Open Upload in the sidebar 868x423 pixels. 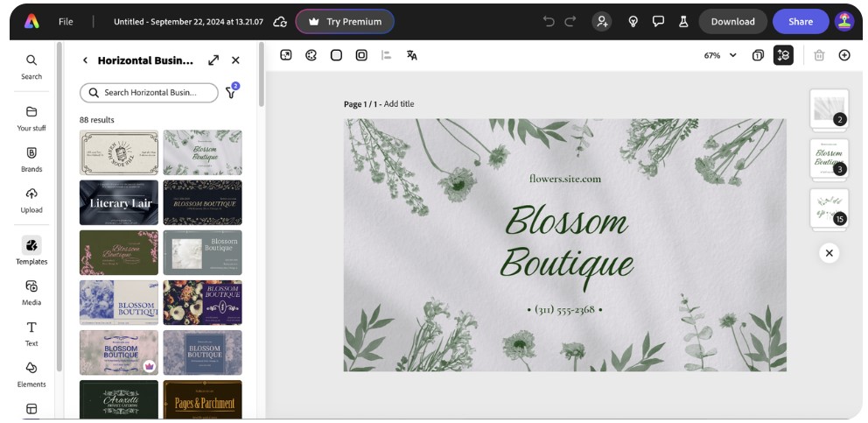click(x=31, y=201)
